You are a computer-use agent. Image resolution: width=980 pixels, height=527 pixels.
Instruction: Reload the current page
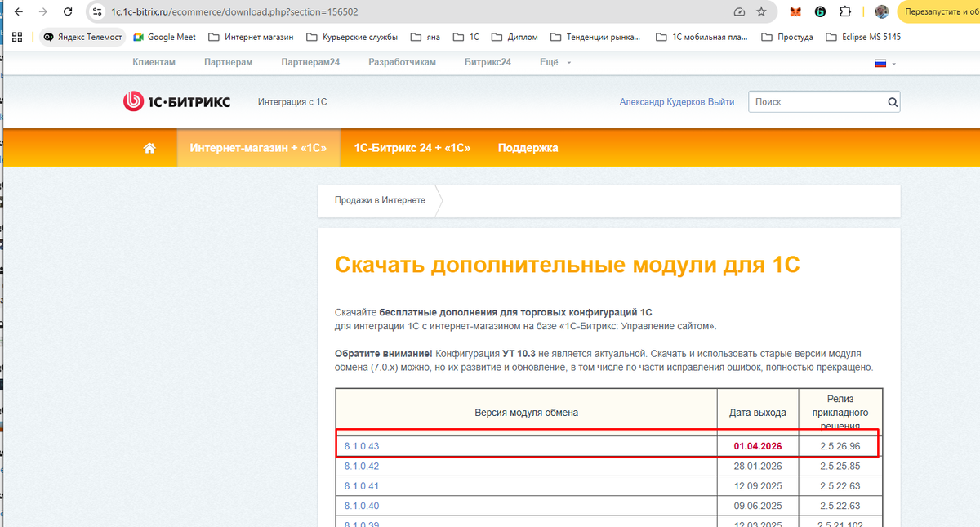pos(68,12)
